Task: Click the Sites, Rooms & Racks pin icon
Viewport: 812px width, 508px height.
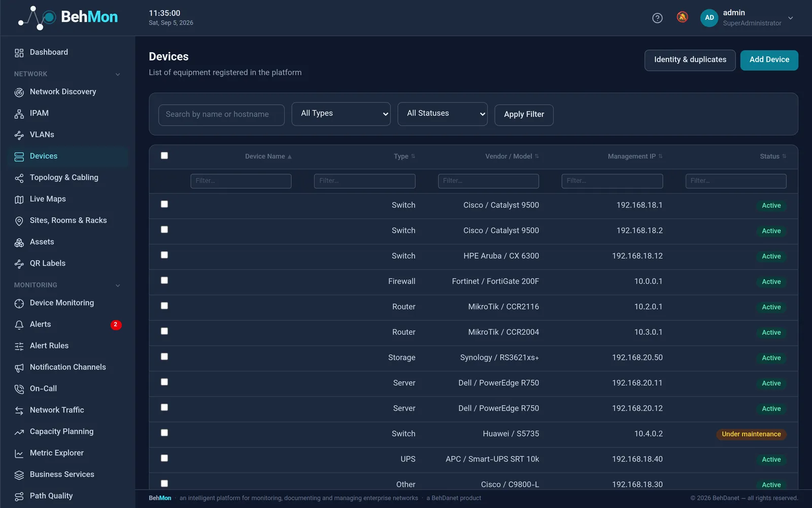Action: pos(19,221)
